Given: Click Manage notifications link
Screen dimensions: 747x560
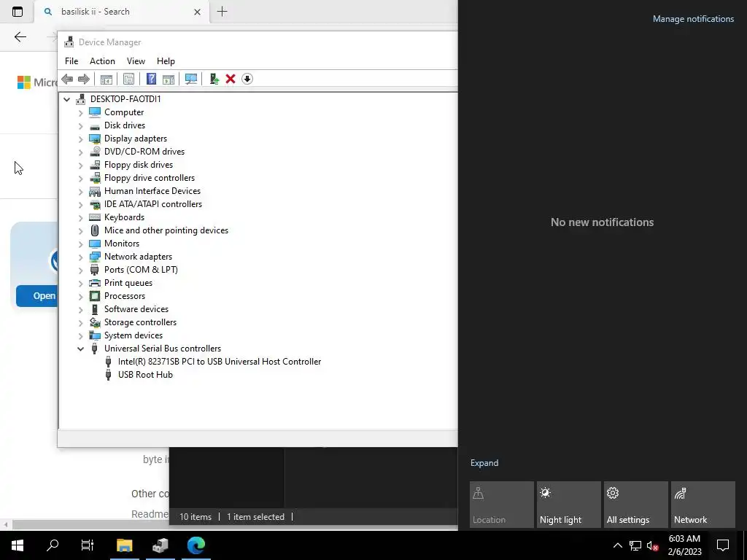Looking at the screenshot, I should click(x=693, y=19).
